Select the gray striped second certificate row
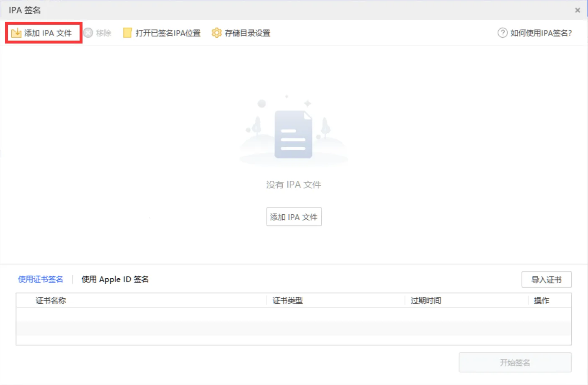 pos(293,329)
